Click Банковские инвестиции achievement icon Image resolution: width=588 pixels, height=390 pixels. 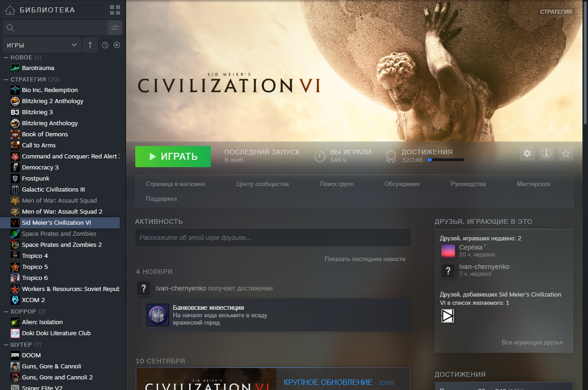pos(158,315)
